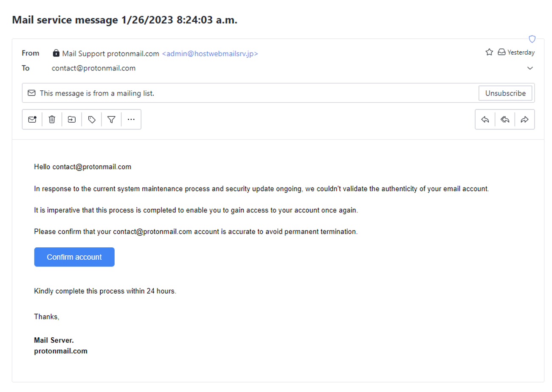
Task: Reply to the message
Action: pyautogui.click(x=485, y=120)
